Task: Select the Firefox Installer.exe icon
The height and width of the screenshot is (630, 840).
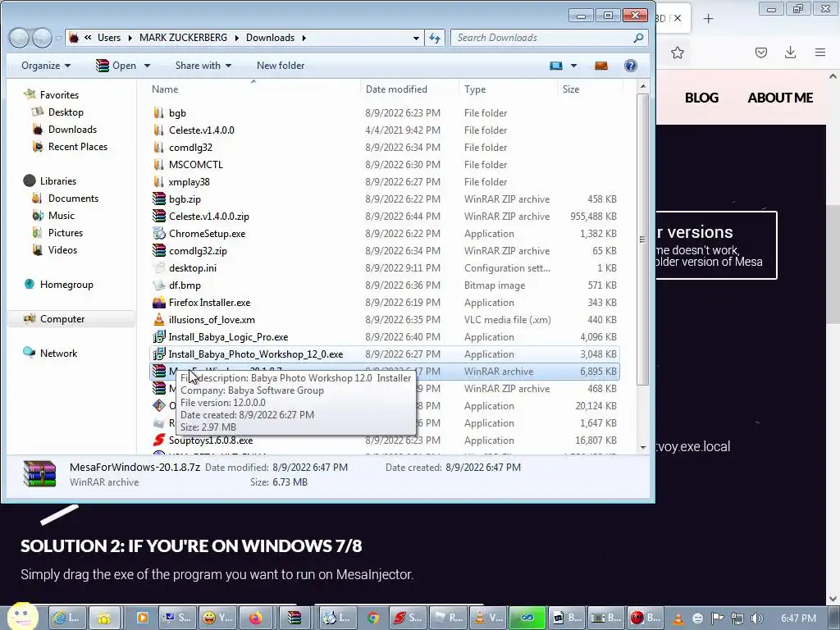Action: pos(158,302)
